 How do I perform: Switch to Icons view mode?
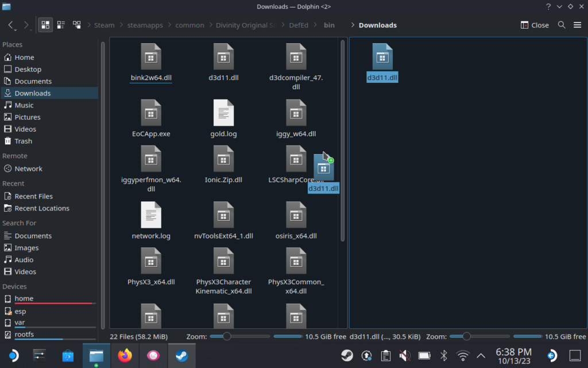click(x=45, y=25)
